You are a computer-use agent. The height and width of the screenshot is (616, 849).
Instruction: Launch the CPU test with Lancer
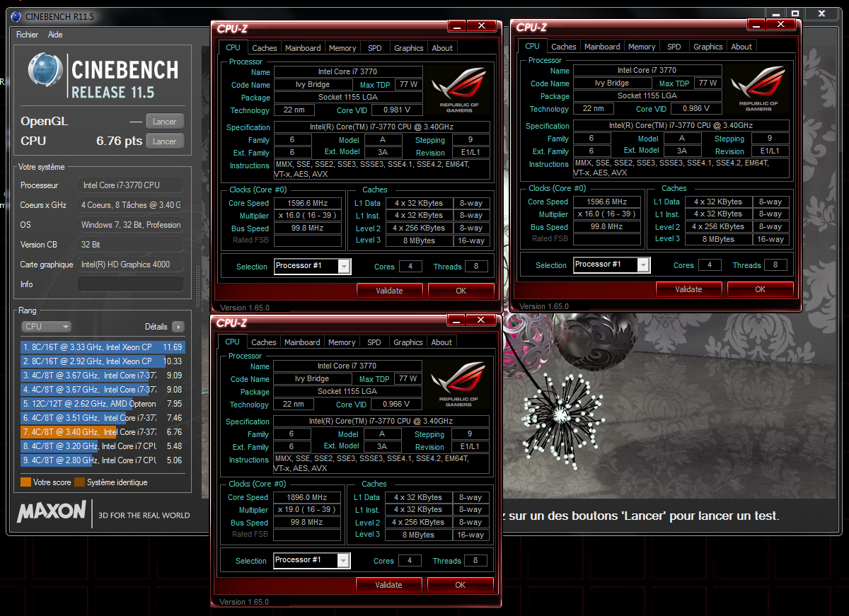click(x=165, y=141)
